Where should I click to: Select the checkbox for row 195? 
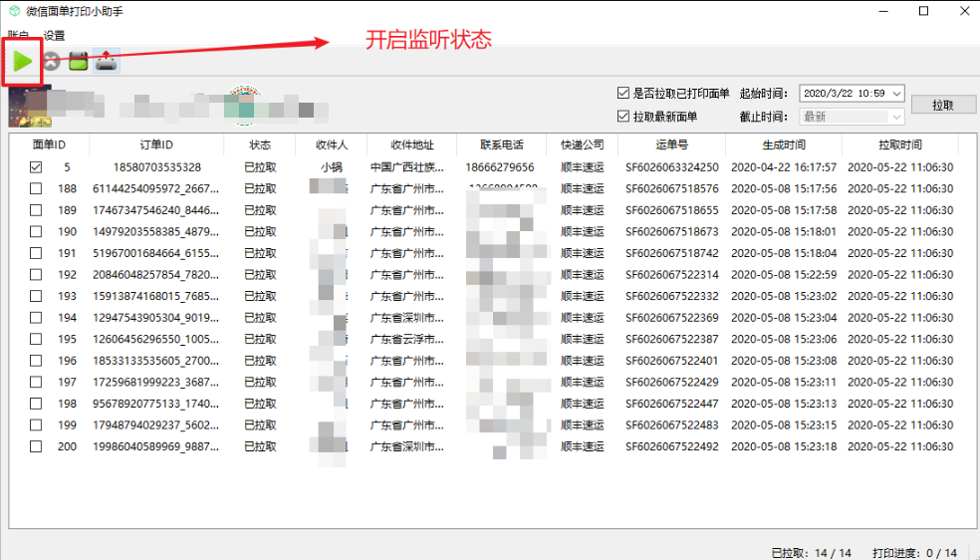[36, 339]
